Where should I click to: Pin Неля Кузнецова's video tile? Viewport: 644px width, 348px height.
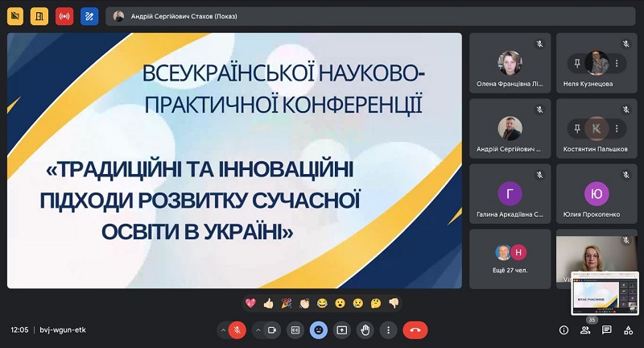point(576,62)
